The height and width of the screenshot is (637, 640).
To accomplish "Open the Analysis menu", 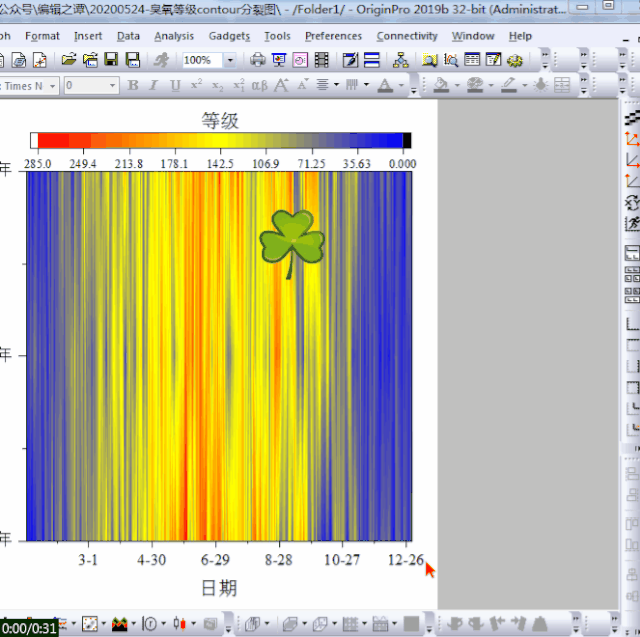I will (x=174, y=36).
